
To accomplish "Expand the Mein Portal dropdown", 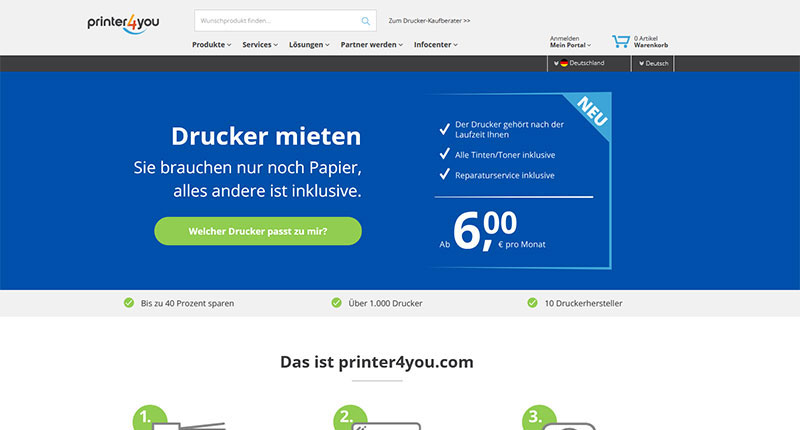I will [x=570, y=45].
